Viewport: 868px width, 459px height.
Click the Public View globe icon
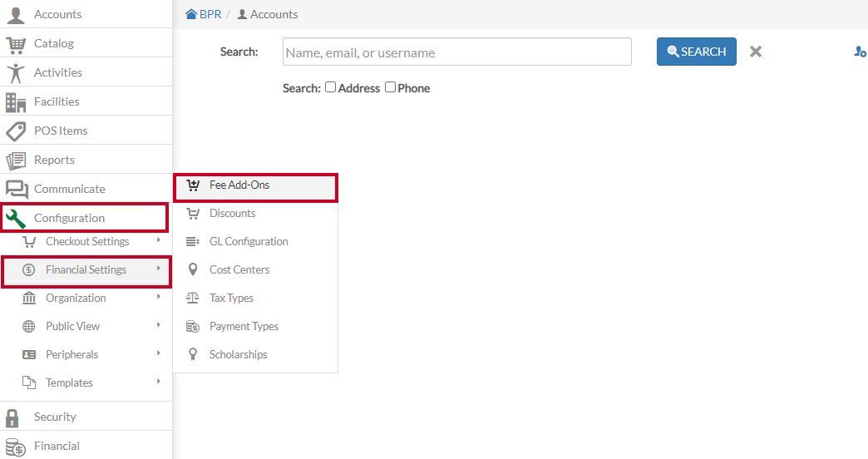tap(29, 327)
